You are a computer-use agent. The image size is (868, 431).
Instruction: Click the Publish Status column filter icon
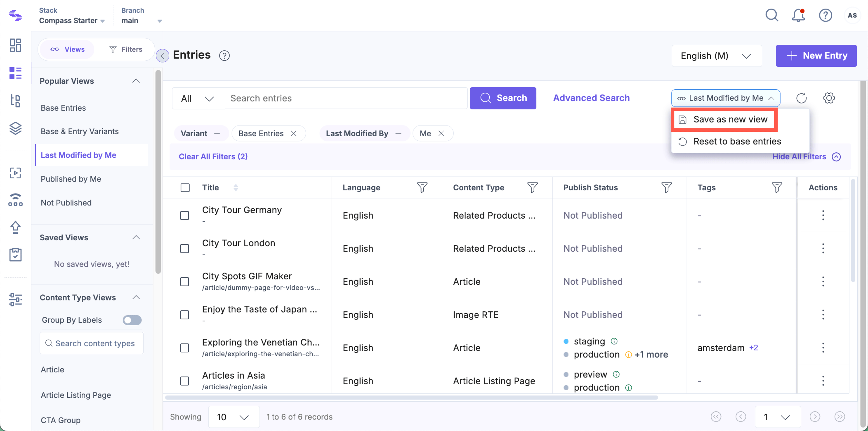point(667,188)
